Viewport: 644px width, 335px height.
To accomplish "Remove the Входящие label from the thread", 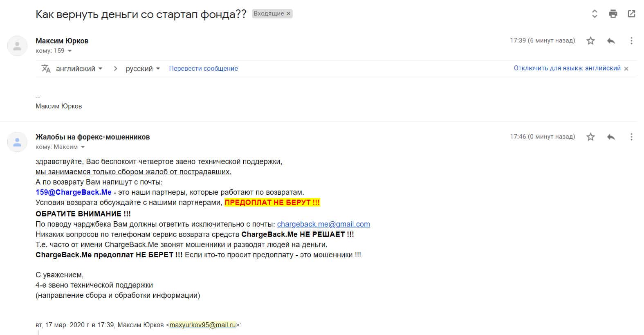I will point(288,13).
